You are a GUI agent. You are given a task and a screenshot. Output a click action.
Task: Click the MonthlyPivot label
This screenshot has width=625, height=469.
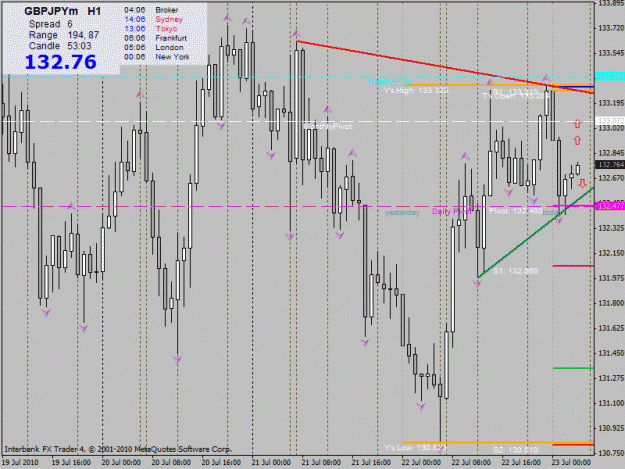(x=328, y=126)
